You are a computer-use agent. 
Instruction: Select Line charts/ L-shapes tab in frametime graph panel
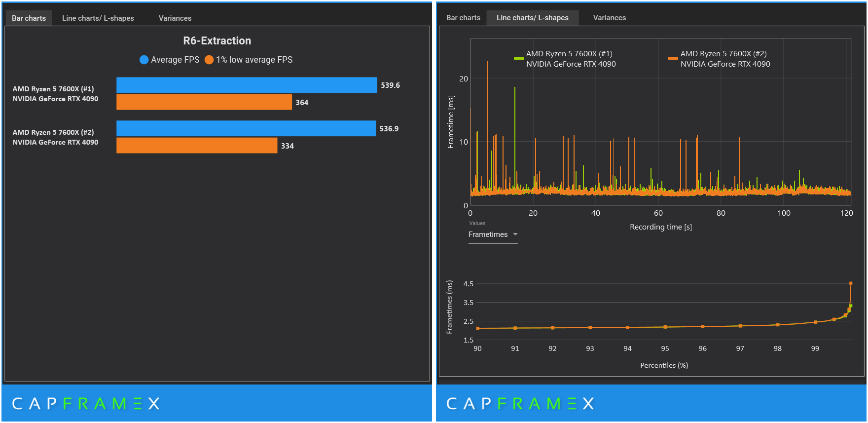point(533,18)
